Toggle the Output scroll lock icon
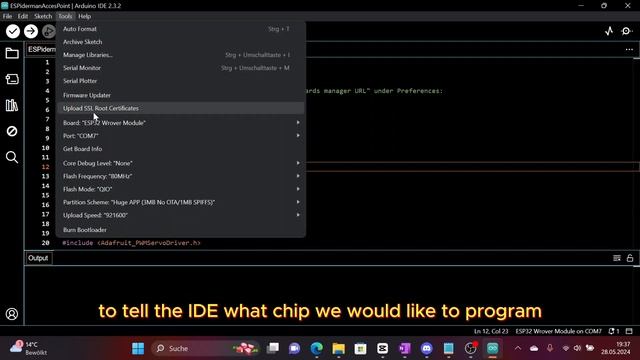Image resolution: width=640 pixels, height=360 pixels. [x=630, y=258]
